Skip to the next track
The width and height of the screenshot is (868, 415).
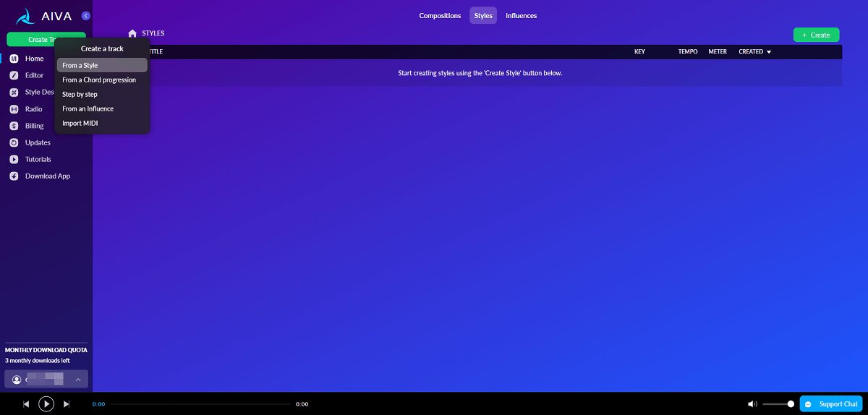point(67,404)
